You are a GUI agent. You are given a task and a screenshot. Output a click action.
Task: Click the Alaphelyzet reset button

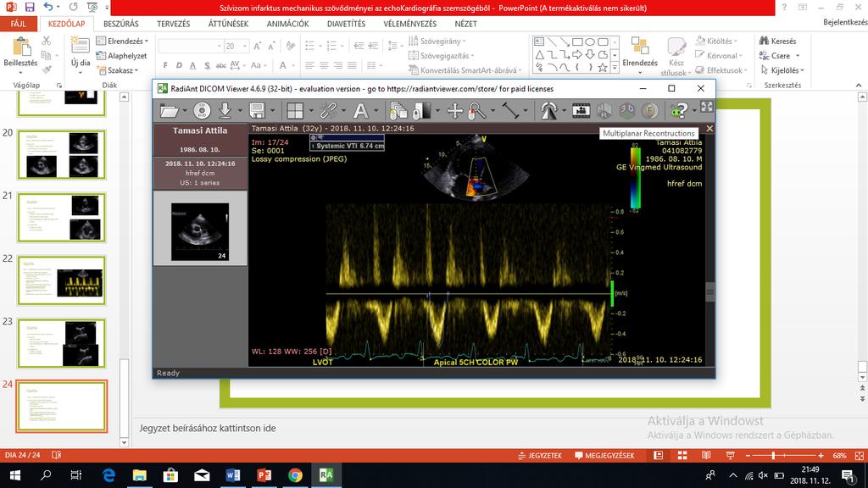[122, 55]
